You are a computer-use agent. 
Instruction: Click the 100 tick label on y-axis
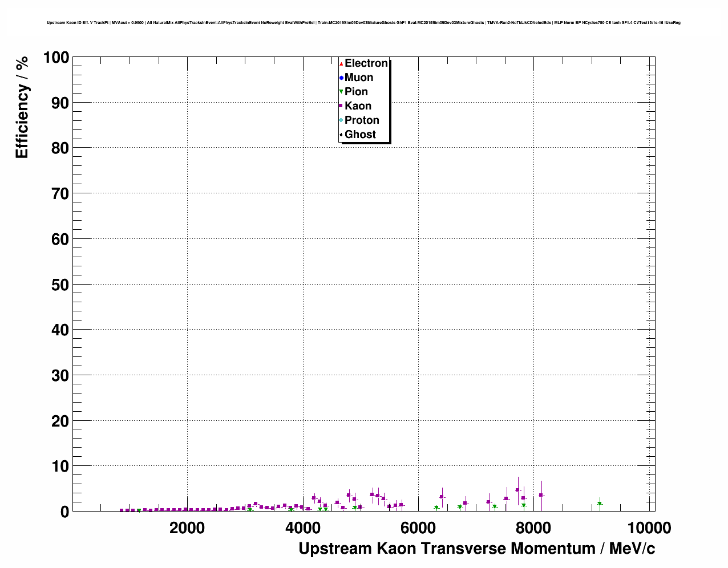click(55, 58)
